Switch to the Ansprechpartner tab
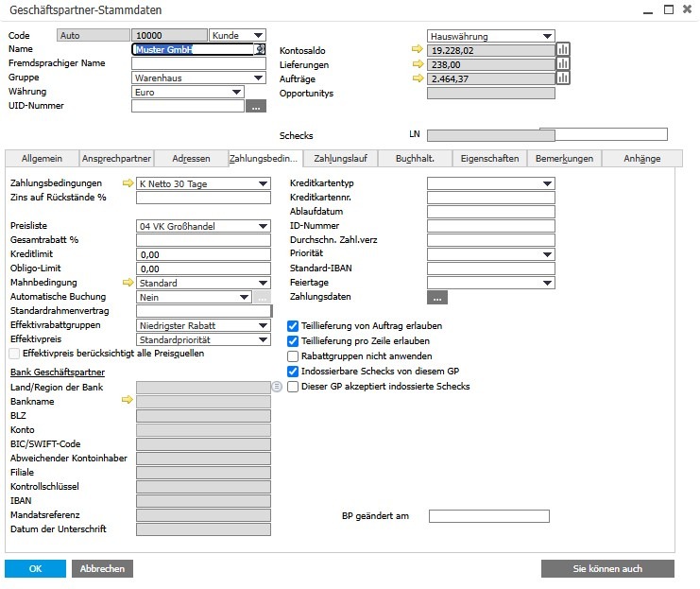The width and height of the screenshot is (700, 589). pos(116,158)
